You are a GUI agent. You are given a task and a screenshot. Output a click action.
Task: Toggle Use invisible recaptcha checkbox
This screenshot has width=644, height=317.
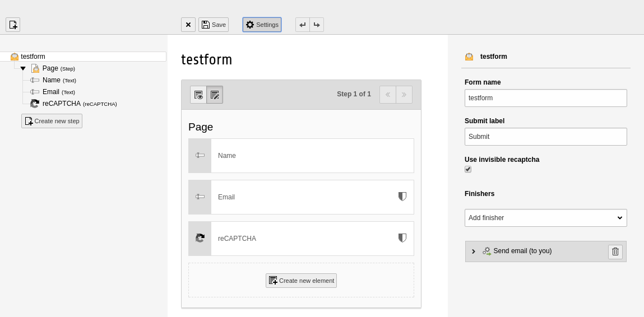[x=468, y=169]
